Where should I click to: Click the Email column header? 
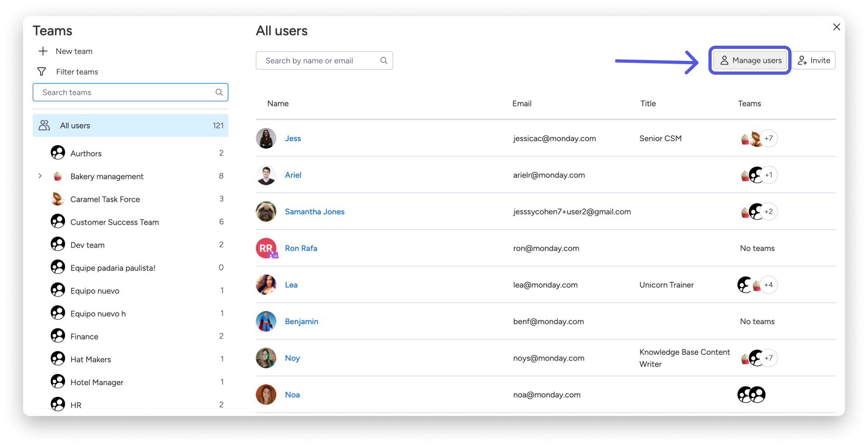click(x=522, y=103)
